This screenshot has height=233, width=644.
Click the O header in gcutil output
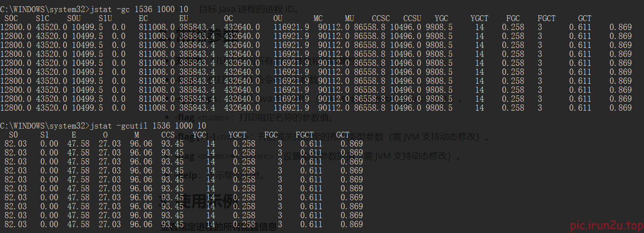click(105, 135)
